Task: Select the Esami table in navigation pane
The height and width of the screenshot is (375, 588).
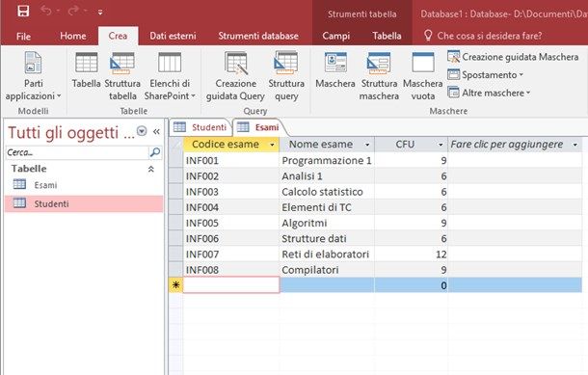Action: (x=84, y=185)
